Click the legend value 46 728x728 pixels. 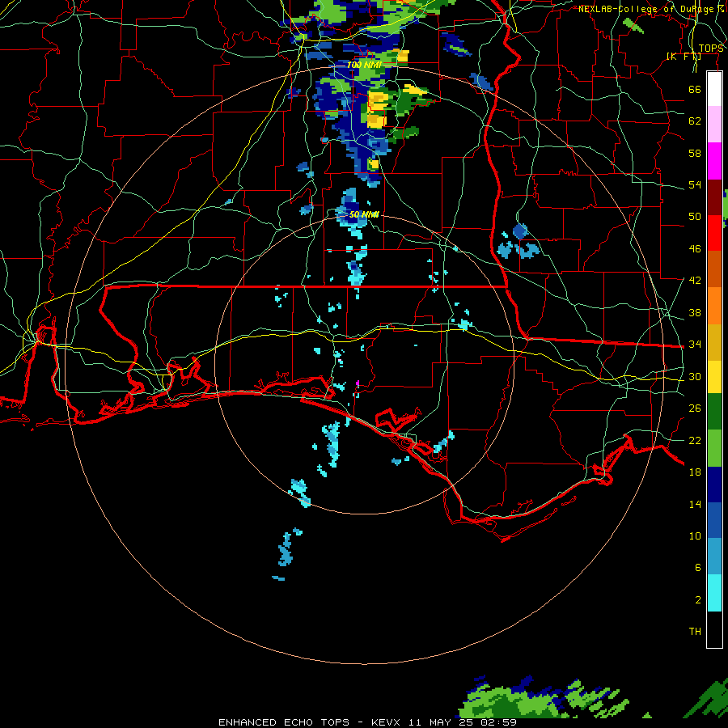click(695, 249)
